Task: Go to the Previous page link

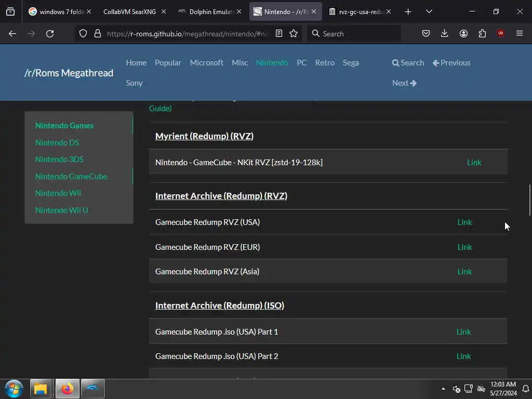Action: click(451, 63)
